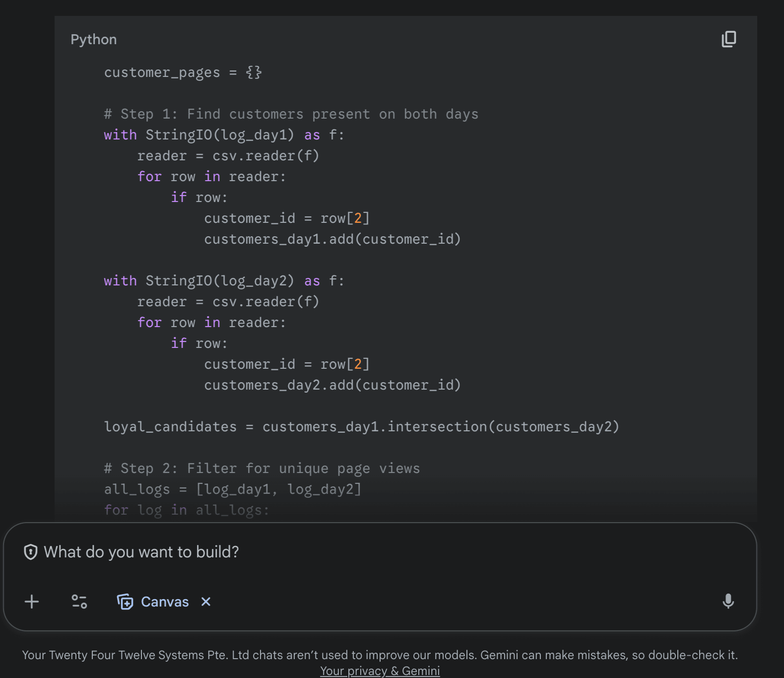The height and width of the screenshot is (678, 784).
Task: Open Your privacy & Gemini link
Action: point(380,671)
